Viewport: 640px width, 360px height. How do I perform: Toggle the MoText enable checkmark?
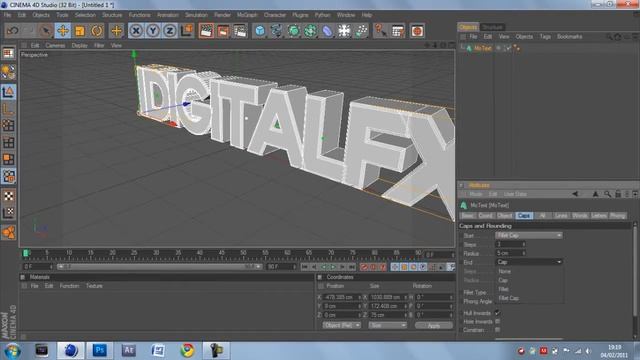click(x=508, y=48)
